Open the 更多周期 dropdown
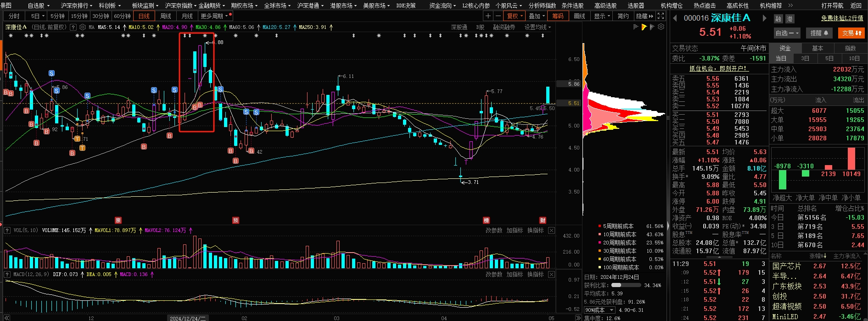This screenshot has height=321, width=868. (x=214, y=16)
